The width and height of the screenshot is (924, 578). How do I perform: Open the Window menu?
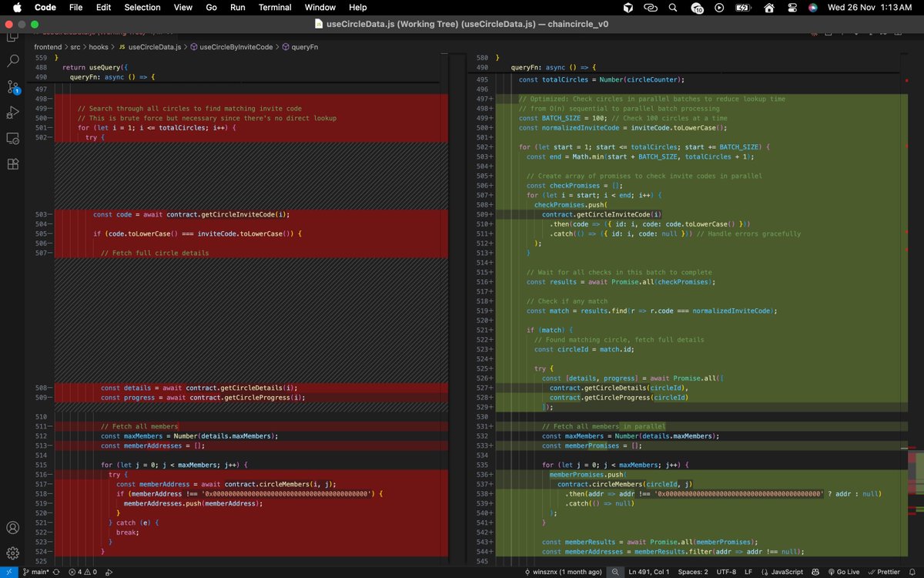coord(320,7)
